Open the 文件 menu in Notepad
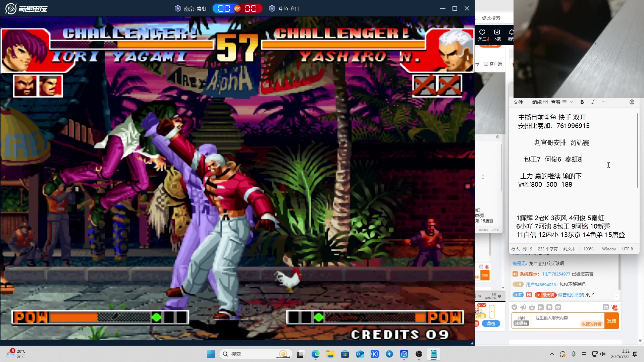This screenshot has width=644, height=362. coord(518,102)
